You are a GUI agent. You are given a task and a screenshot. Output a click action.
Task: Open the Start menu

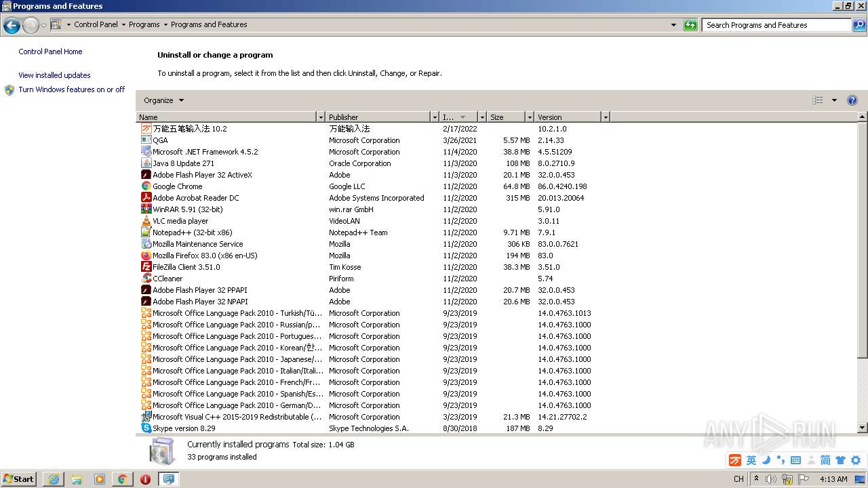(x=18, y=479)
